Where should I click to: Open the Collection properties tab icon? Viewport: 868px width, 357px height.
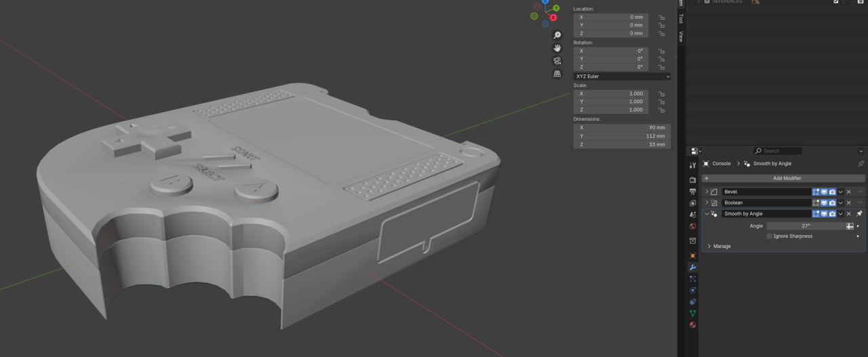tap(692, 240)
